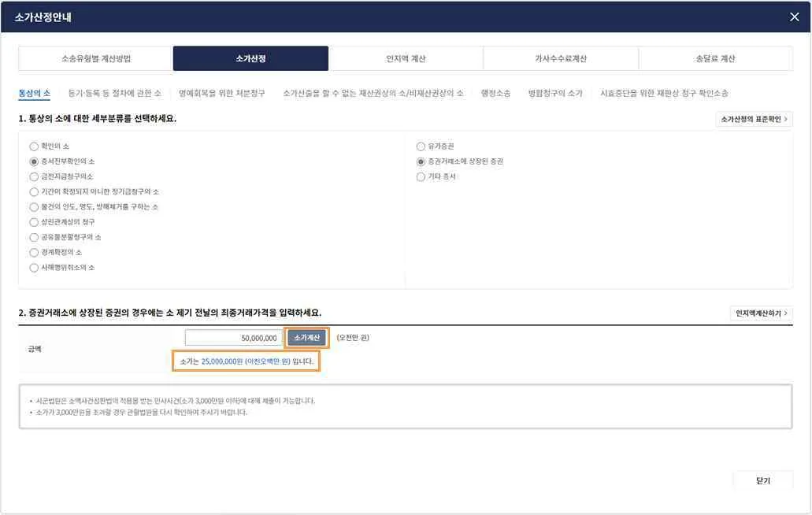Focus the 금액 input showing 50,000,000
The height and width of the screenshot is (515, 812).
point(234,338)
